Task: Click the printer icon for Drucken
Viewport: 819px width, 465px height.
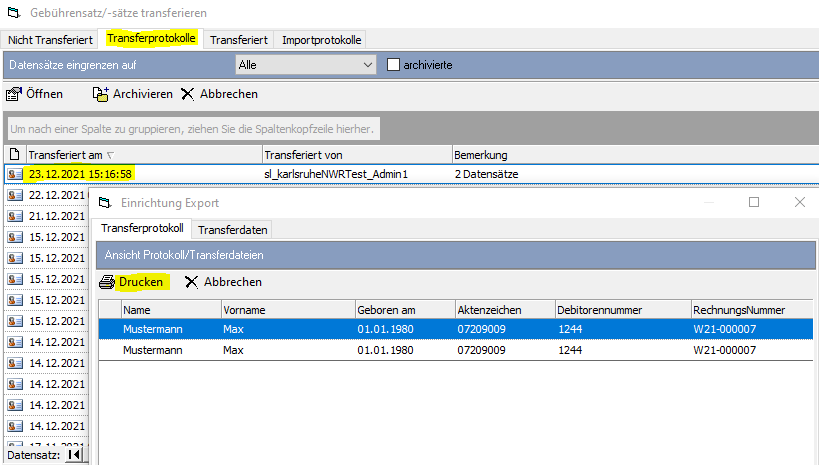Action: (107, 282)
